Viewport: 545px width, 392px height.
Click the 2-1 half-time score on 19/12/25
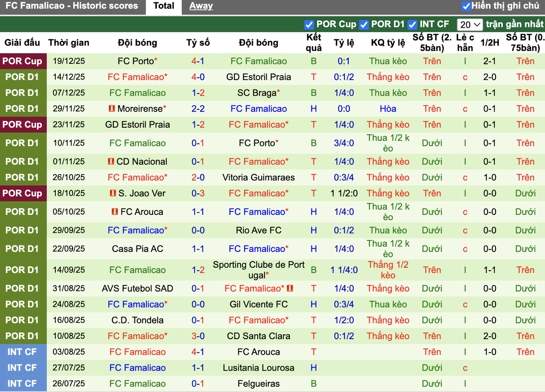(x=490, y=61)
